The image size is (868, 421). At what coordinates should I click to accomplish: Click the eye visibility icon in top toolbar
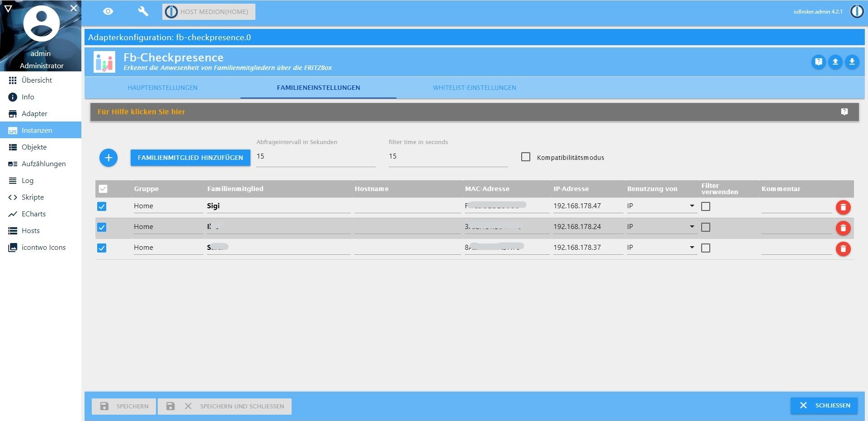point(108,12)
